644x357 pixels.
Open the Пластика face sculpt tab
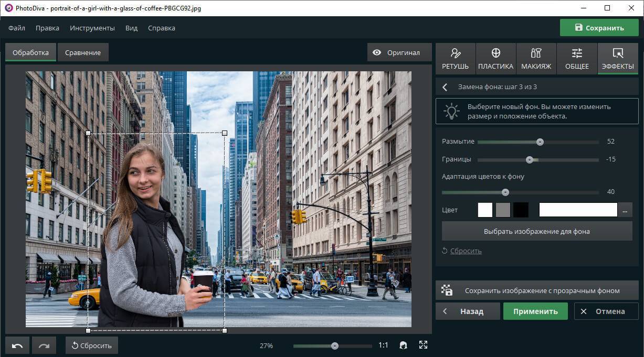(495, 58)
